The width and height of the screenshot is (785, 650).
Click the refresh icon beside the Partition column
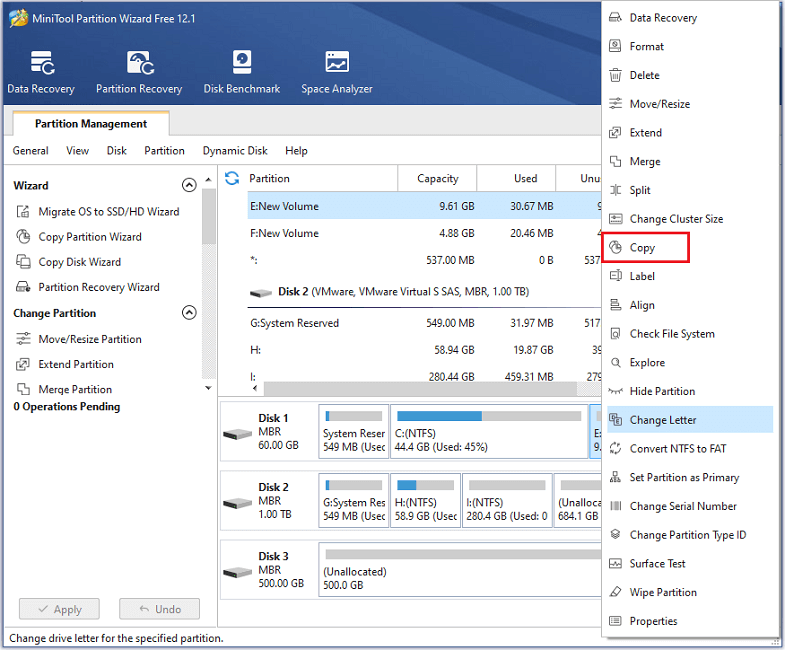pos(232,178)
